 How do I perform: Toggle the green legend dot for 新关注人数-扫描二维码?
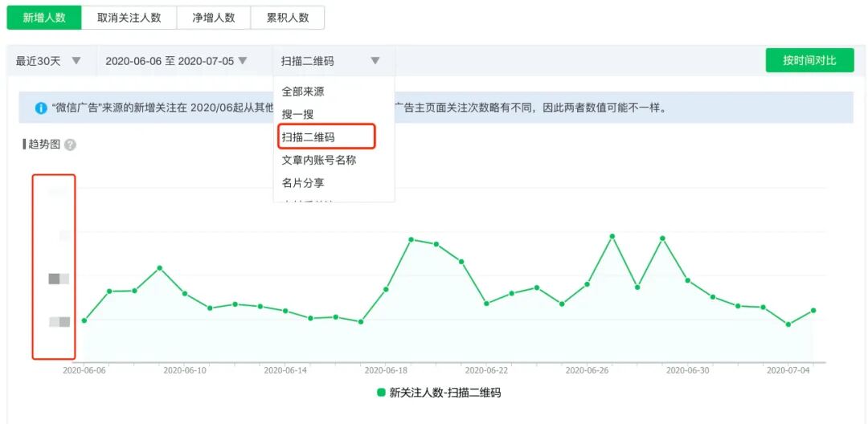(381, 393)
